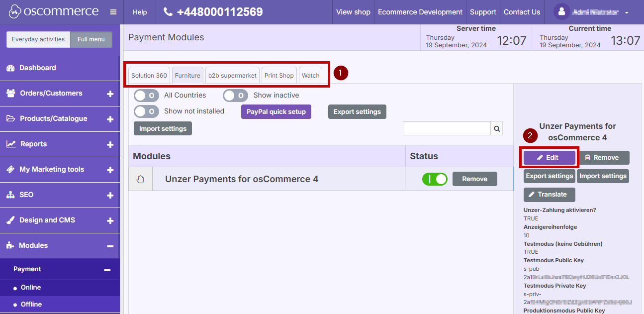Disable the Unzer Payments status switch

point(435,179)
